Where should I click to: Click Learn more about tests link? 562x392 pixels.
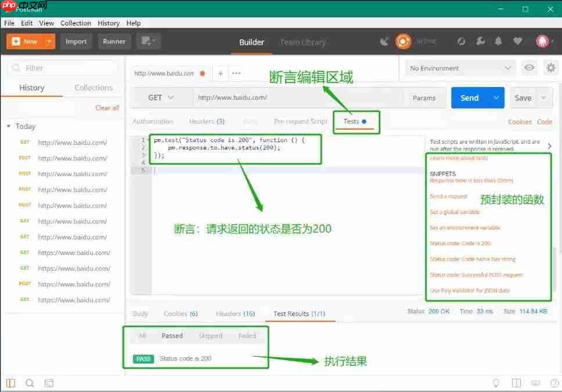[x=459, y=158]
